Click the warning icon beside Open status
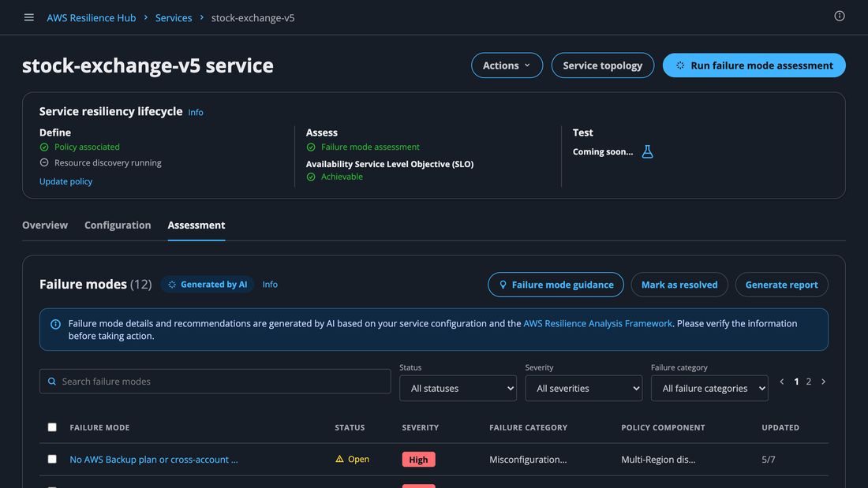 click(339, 459)
